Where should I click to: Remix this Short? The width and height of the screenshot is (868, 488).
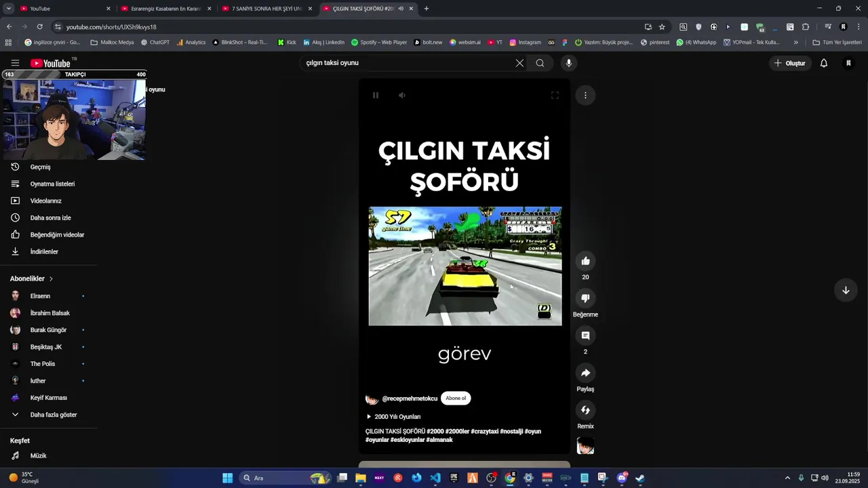tap(585, 410)
